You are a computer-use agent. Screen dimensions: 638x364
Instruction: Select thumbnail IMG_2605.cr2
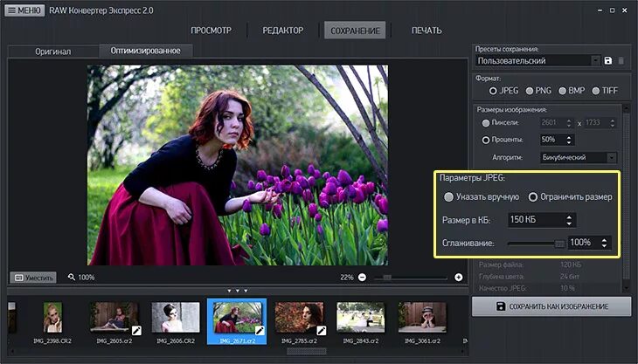[x=114, y=323]
